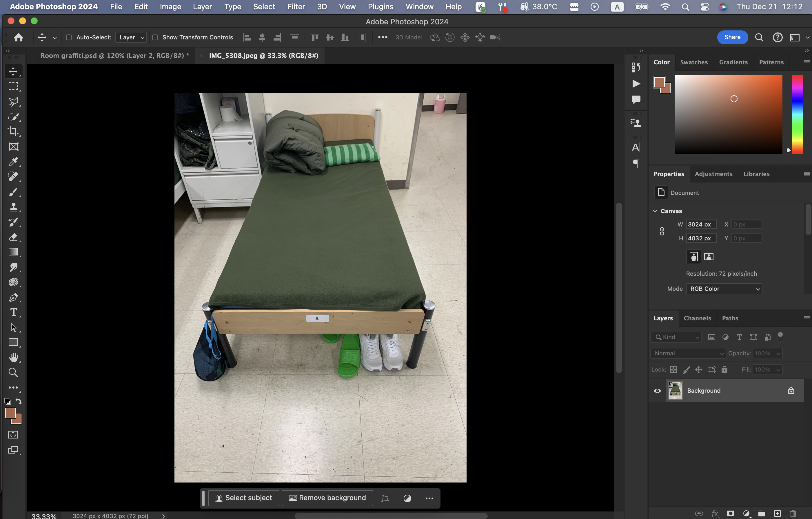This screenshot has height=519, width=812.
Task: Select the Pen tool
Action: [13, 297]
